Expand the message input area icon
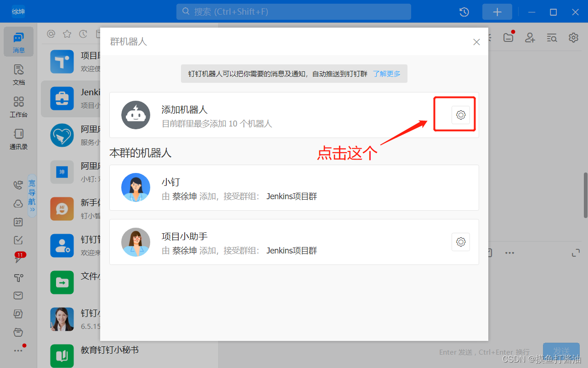The height and width of the screenshot is (368, 588). [x=576, y=253]
